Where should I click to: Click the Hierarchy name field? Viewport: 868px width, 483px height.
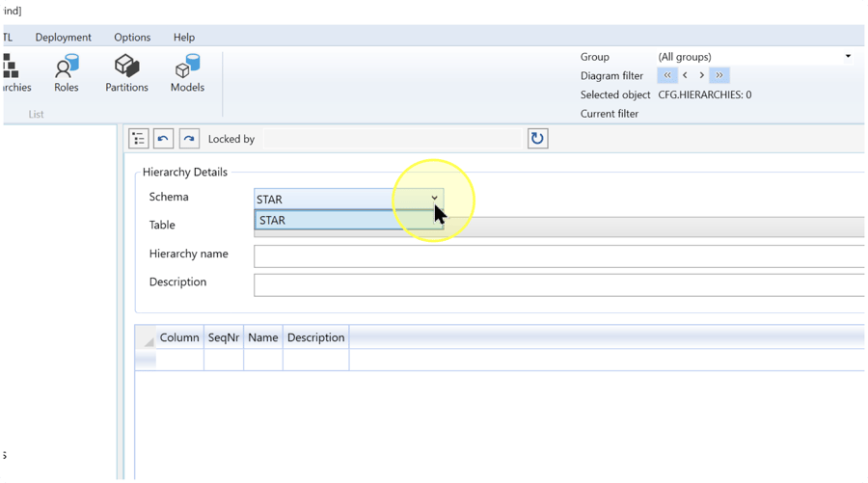pos(559,256)
